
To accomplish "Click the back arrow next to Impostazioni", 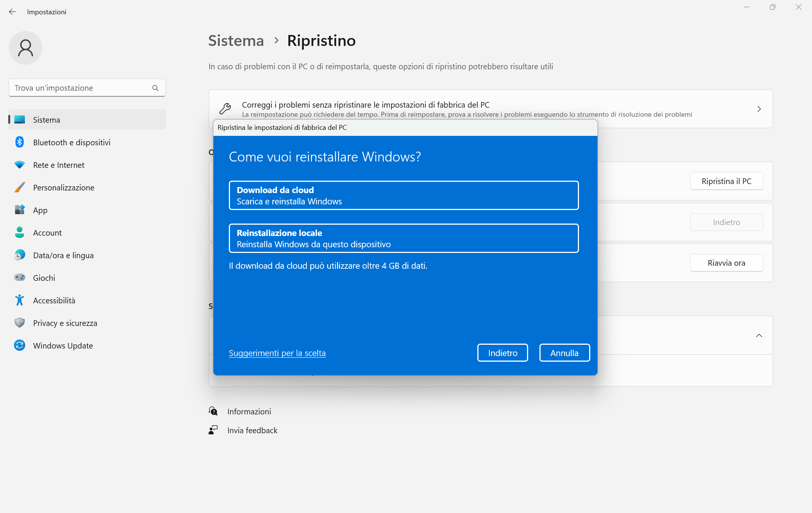I will [12, 12].
